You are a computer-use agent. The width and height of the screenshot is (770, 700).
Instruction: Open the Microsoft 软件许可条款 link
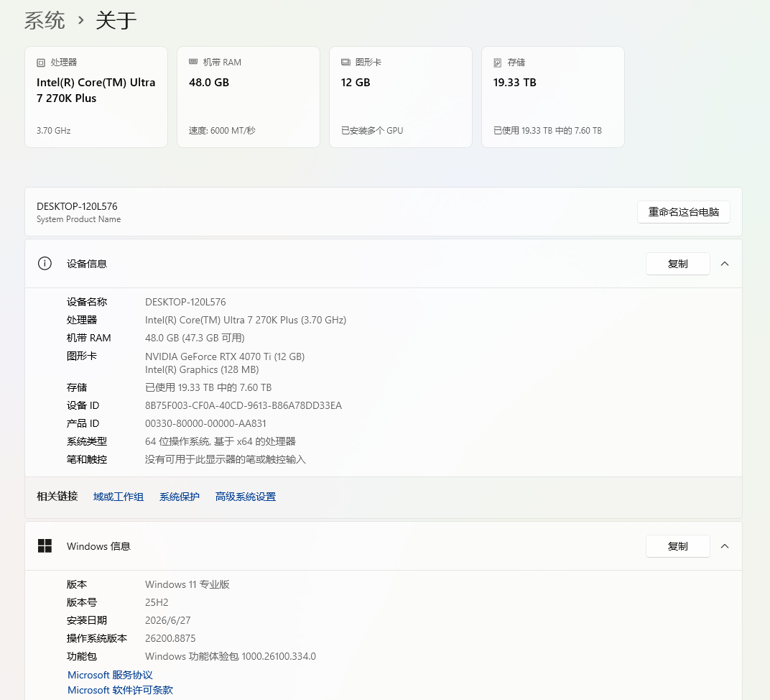tap(121, 690)
